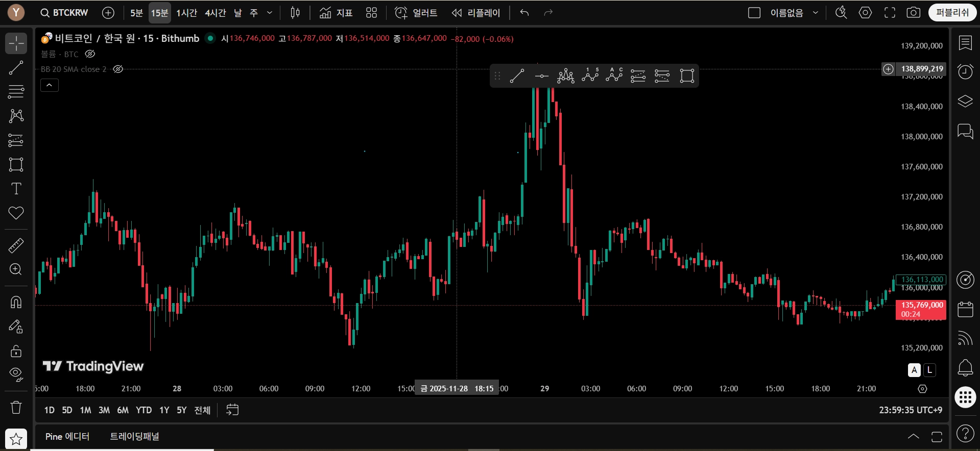Select the Text annotation tool
The height and width of the screenshot is (451, 980).
point(16,189)
